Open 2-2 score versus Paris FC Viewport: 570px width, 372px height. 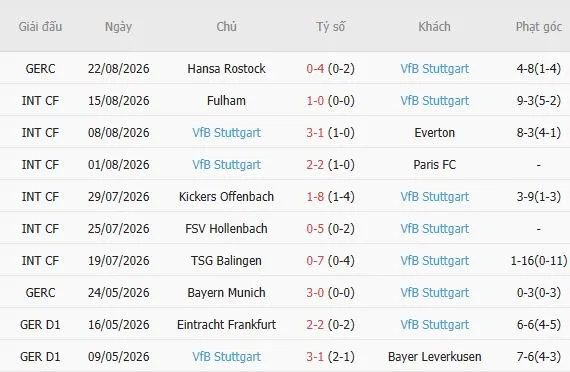pyautogui.click(x=315, y=165)
